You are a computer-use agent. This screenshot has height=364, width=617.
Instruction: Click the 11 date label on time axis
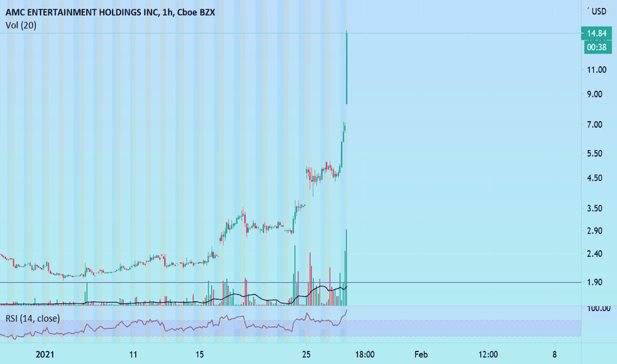click(133, 355)
